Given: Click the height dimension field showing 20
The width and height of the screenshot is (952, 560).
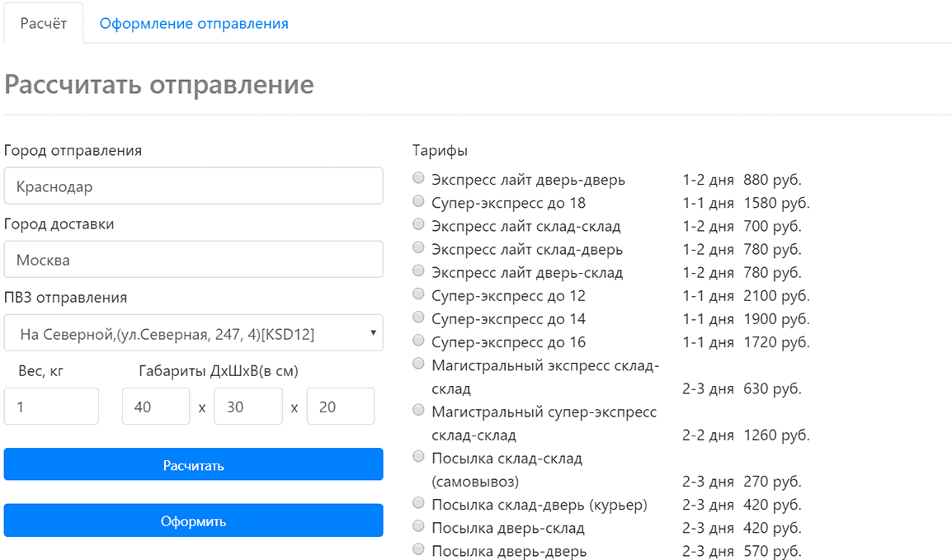Looking at the screenshot, I should point(340,407).
